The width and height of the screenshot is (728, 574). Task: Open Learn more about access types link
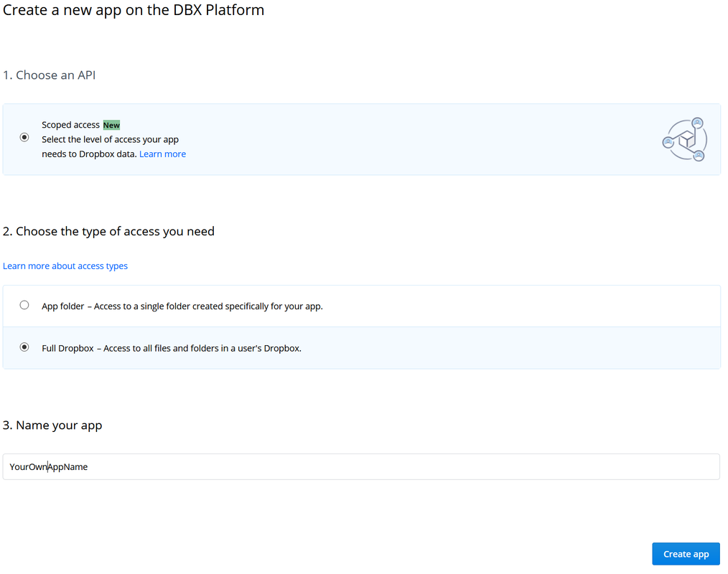pos(65,266)
